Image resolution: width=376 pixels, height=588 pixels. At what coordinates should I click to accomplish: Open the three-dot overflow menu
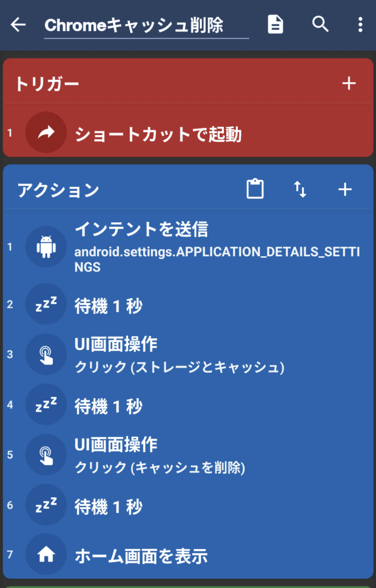click(x=360, y=24)
